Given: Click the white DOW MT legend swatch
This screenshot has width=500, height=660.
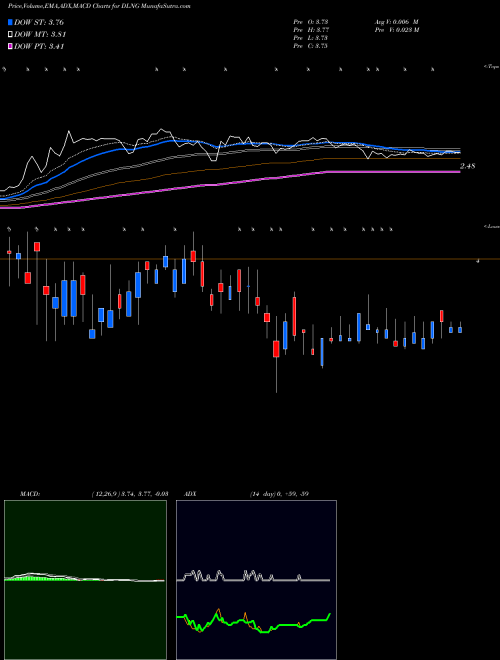Looking at the screenshot, I should 11,35.
